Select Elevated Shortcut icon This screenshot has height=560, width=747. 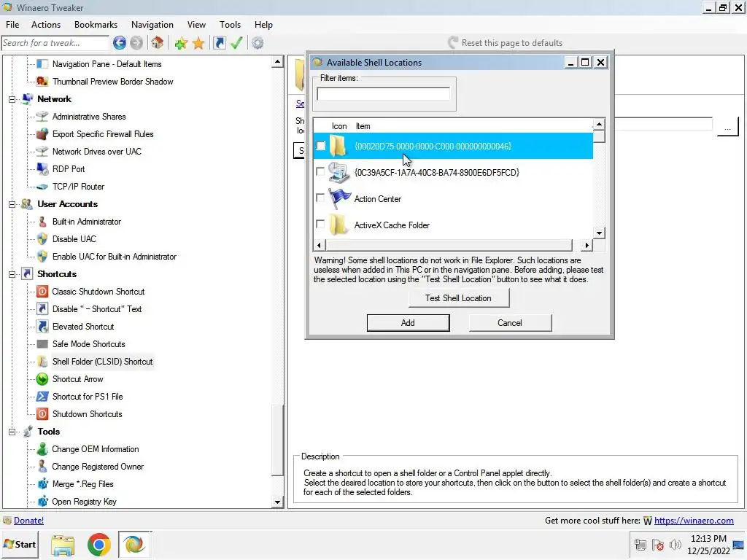(42, 327)
